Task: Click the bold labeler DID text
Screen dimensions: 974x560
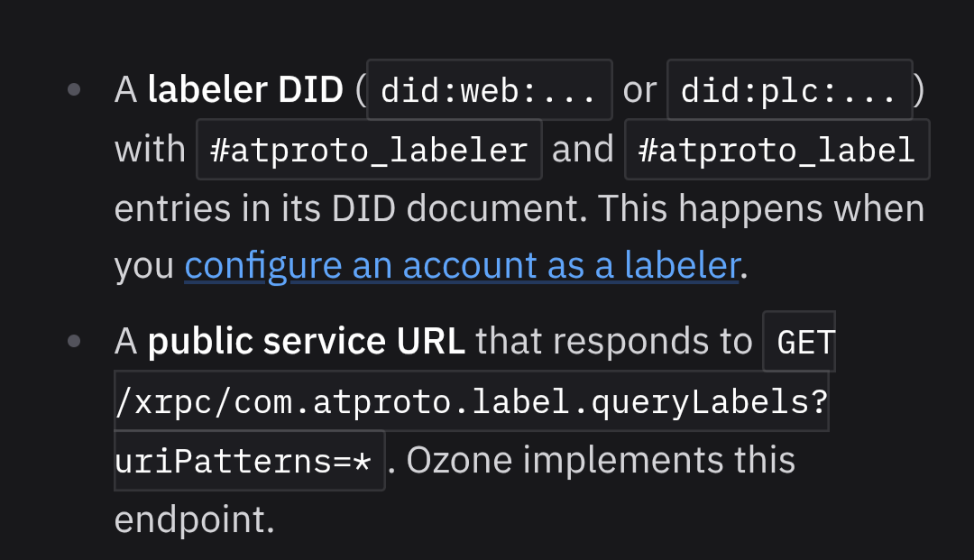Action: [245, 89]
